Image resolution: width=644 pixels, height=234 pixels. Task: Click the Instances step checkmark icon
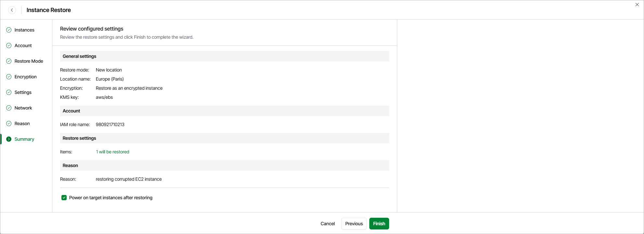pyautogui.click(x=9, y=30)
